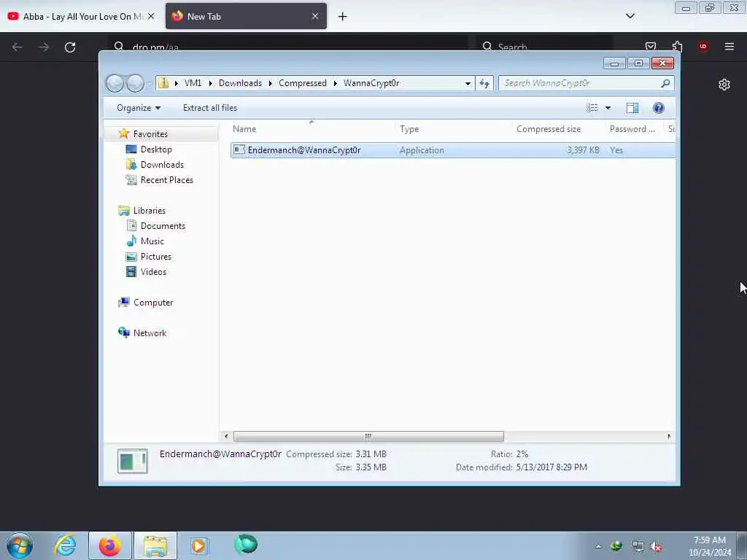Screen dimensions: 747x560
Task: Click Firefox forward button
Action: click(x=44, y=47)
